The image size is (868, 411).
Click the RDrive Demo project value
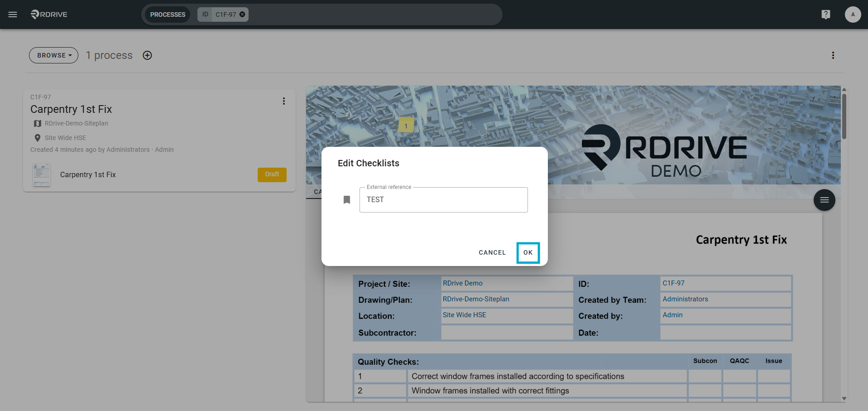tap(463, 283)
